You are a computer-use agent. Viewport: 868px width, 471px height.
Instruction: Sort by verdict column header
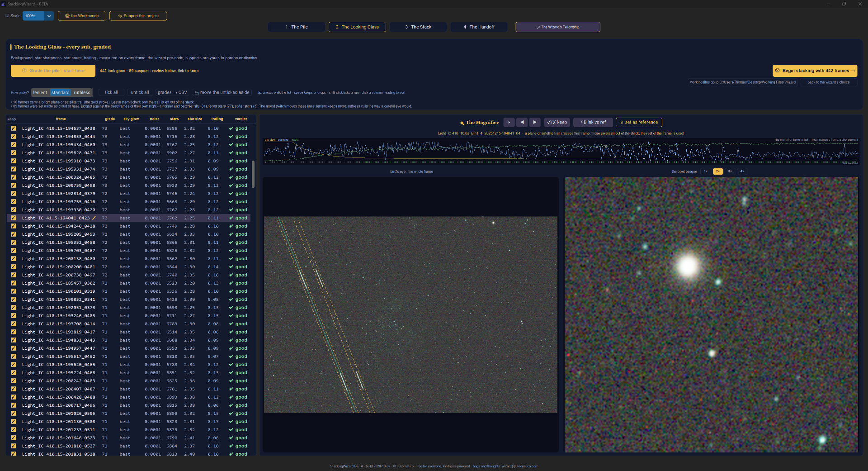point(241,119)
